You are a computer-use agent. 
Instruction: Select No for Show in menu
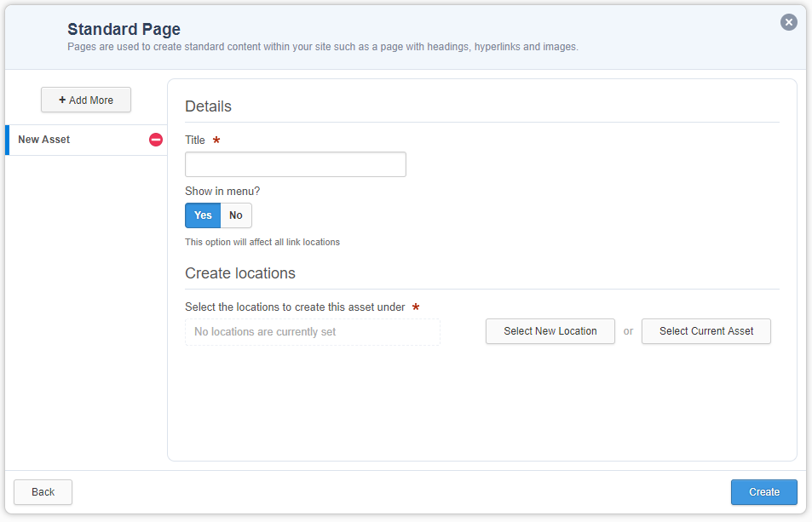pos(235,215)
